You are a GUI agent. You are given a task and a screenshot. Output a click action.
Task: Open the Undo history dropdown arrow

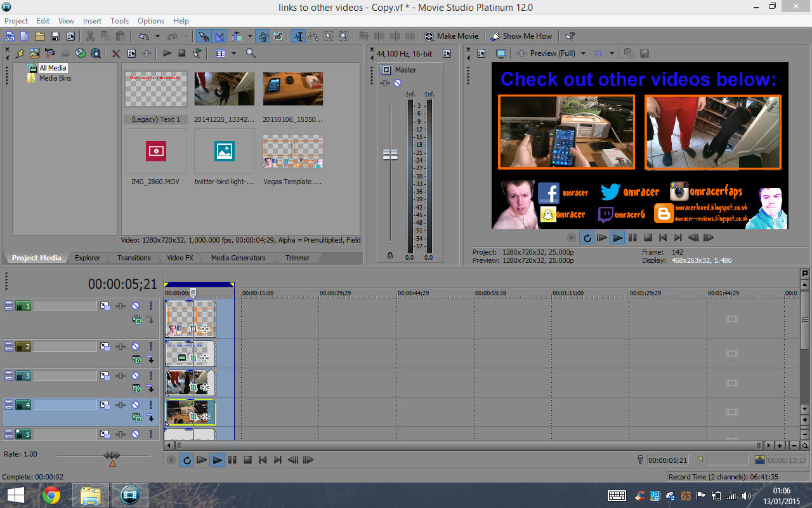click(157, 36)
